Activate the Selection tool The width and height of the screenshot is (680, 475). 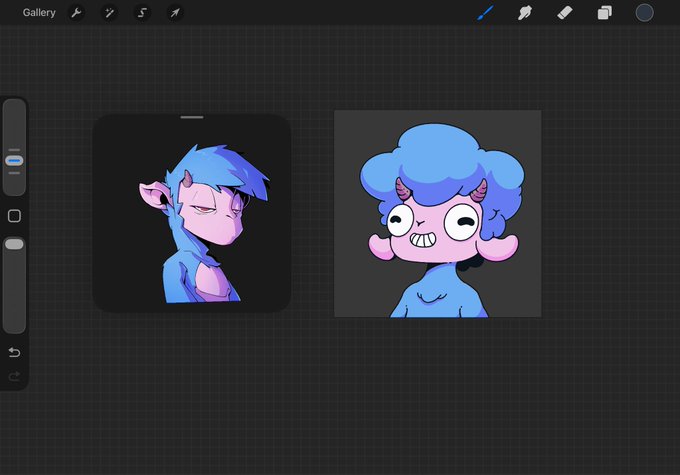[x=142, y=13]
